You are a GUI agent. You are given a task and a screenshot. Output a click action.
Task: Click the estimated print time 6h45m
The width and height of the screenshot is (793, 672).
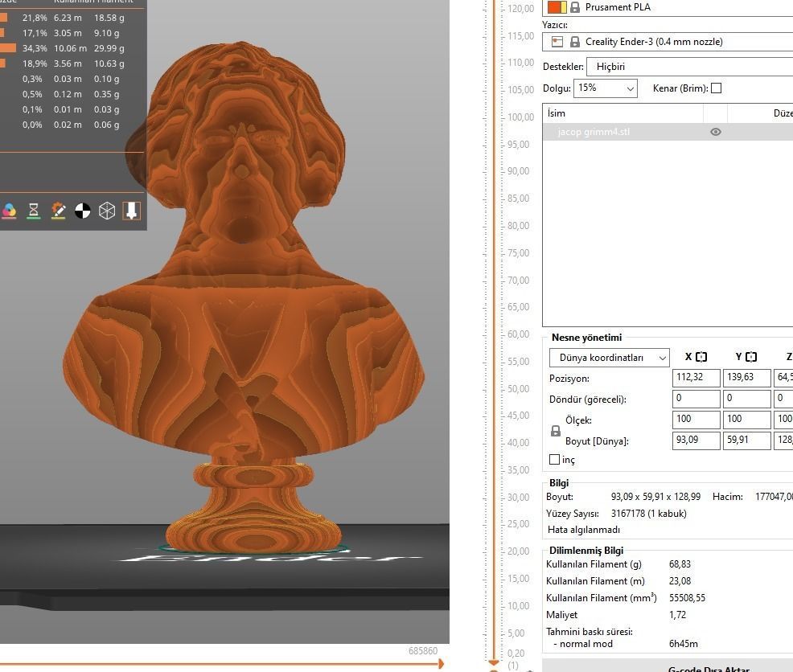click(x=684, y=644)
